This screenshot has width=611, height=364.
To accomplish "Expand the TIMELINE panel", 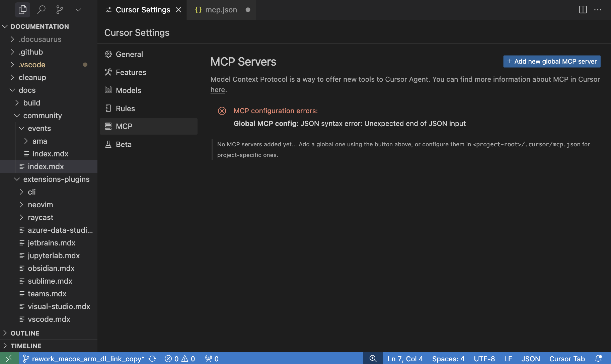I will click(49, 346).
